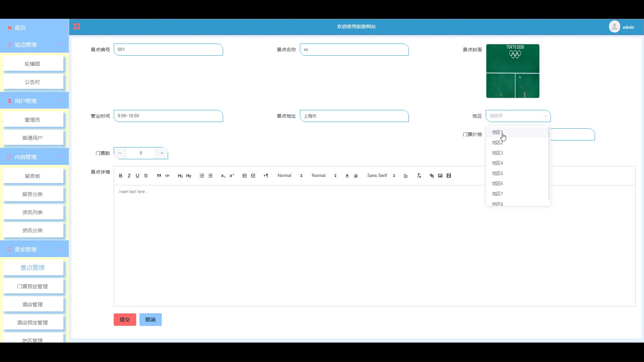644x362 pixels.
Task: Insert blockquote in editor
Action: (159, 176)
